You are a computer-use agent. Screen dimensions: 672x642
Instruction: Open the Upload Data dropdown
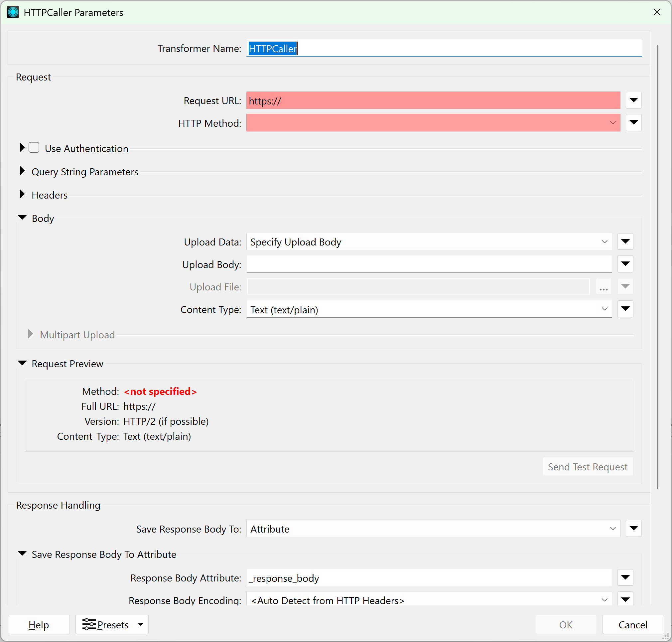pos(604,241)
